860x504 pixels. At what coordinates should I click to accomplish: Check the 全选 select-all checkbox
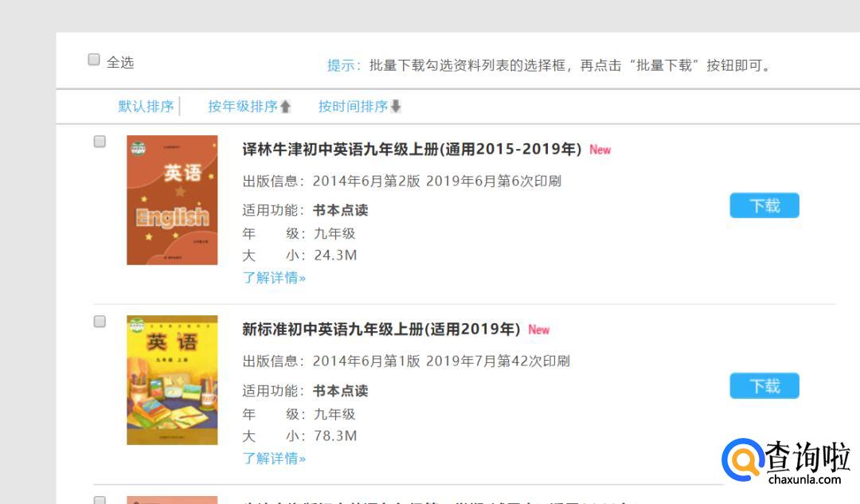pos(94,59)
